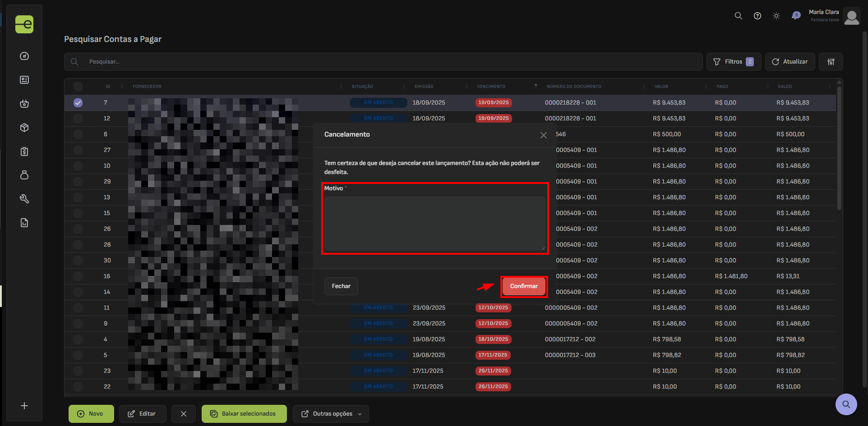Click the table vertical scrollbar

pos(839,149)
